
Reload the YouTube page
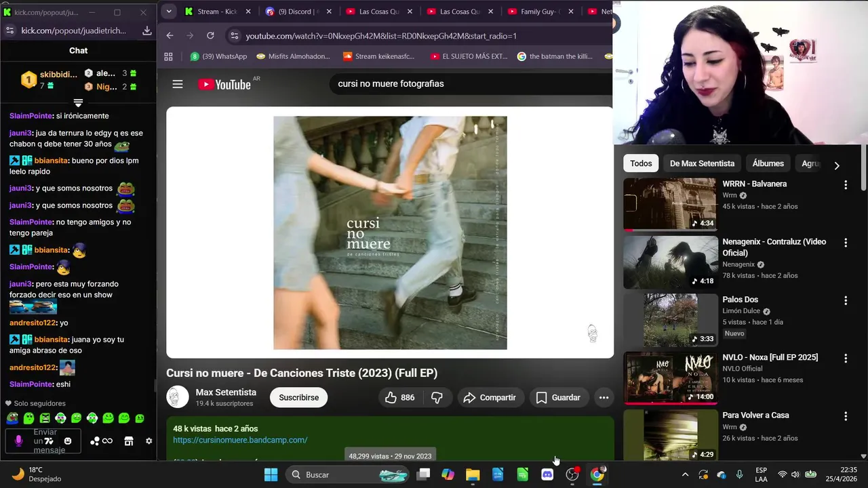(x=210, y=36)
